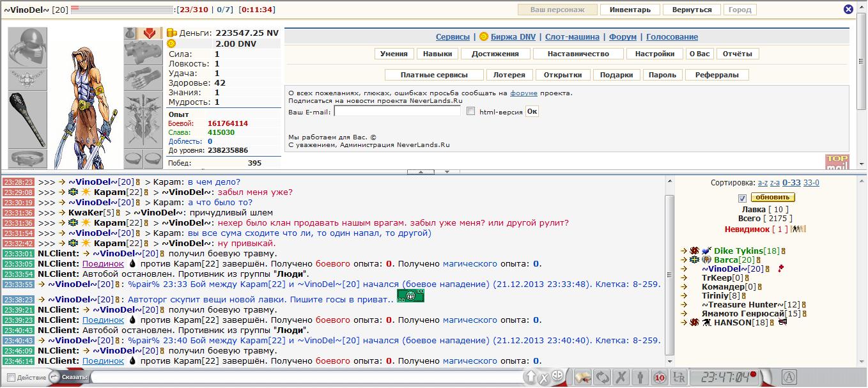Click the private arrow next to Dike Tykins
Viewport: 868px width, 388px height.
click(x=685, y=251)
